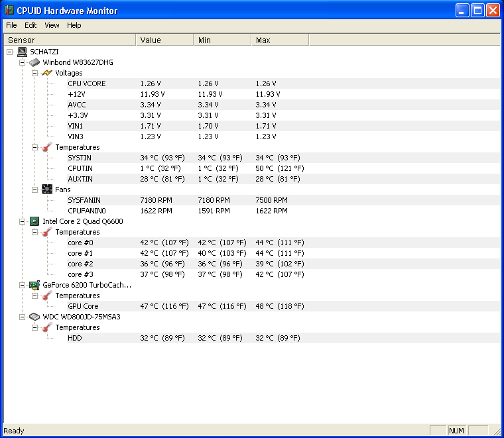
Task: Open the Help menu
Action: (x=74, y=25)
